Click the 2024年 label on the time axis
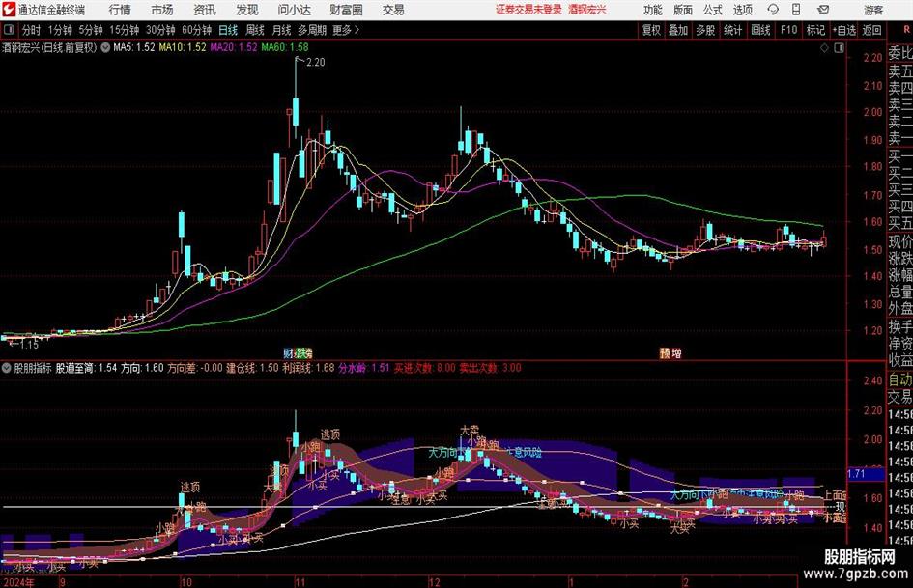This screenshot has height=588, width=913. (x=18, y=582)
